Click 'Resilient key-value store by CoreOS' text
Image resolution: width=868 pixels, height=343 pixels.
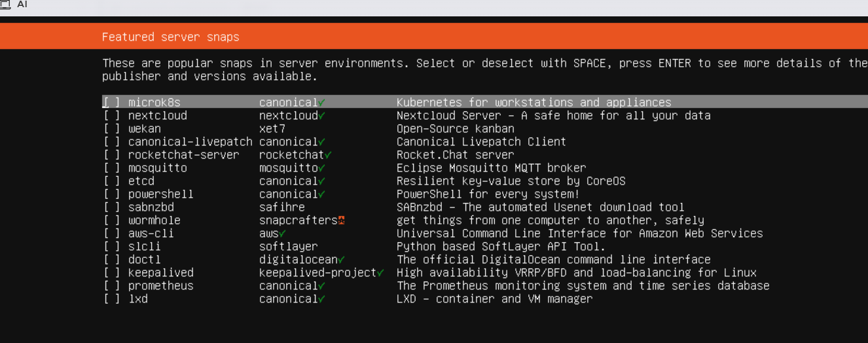tap(511, 181)
